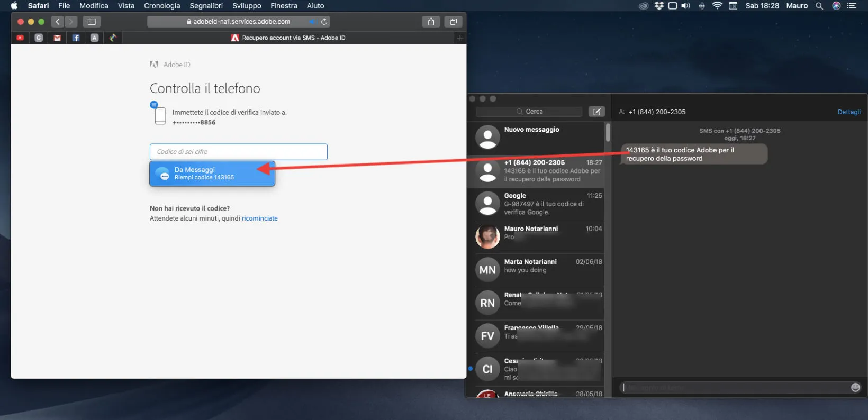Open the Mauro user menu
Viewport: 868px width, 420px height.
[797, 6]
